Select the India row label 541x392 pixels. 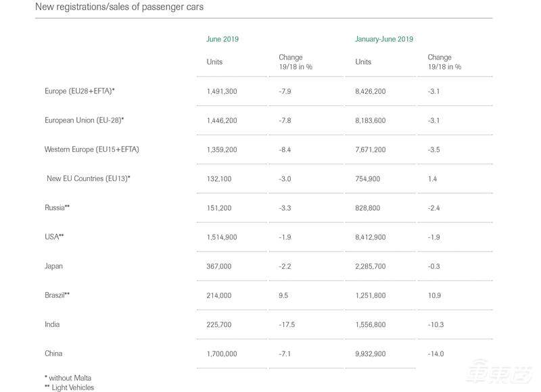52,324
